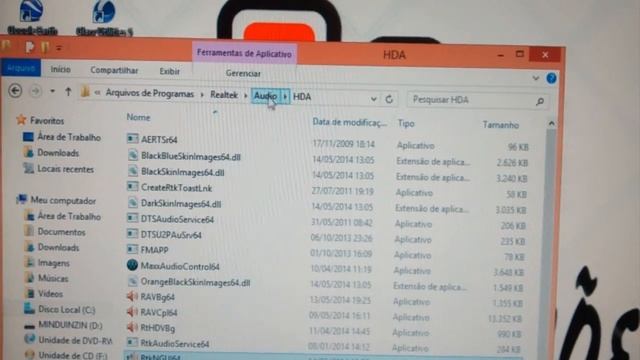Select the FMAPP file icon
This screenshot has width=640, height=360.
[132, 249]
